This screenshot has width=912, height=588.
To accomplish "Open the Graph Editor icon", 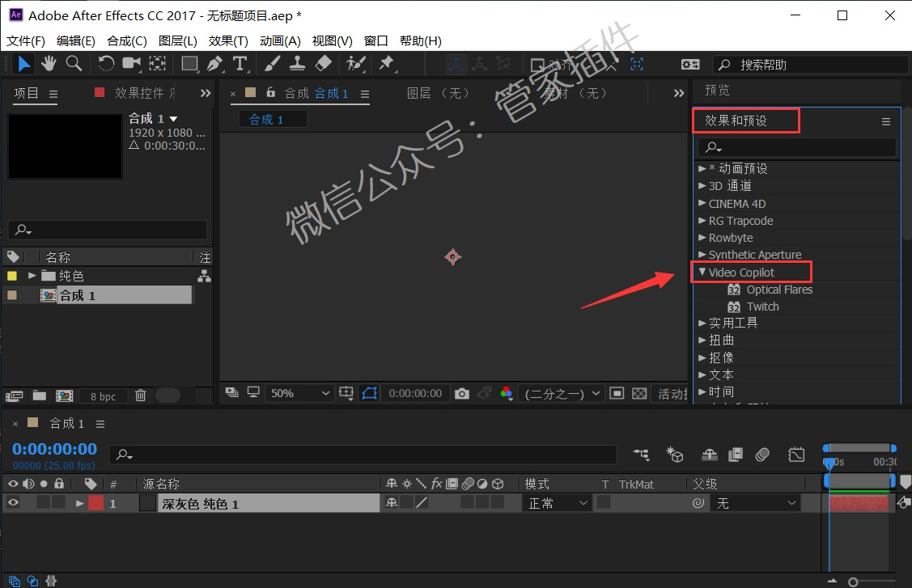I will [x=796, y=455].
